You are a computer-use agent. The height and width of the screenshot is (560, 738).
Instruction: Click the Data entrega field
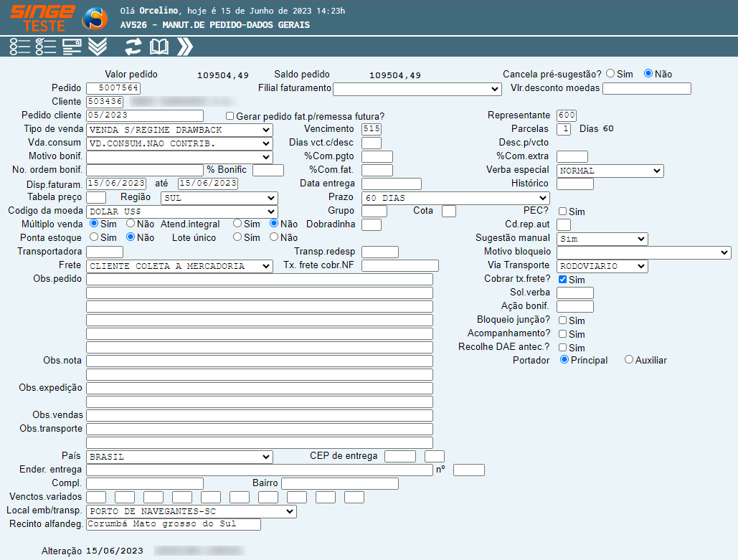click(392, 184)
